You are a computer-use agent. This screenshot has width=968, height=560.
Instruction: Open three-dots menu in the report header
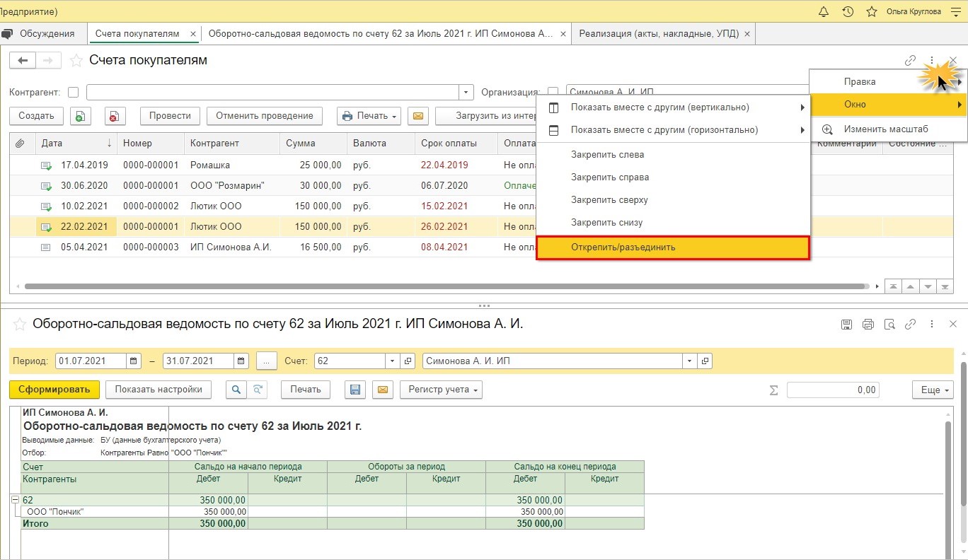click(x=932, y=325)
